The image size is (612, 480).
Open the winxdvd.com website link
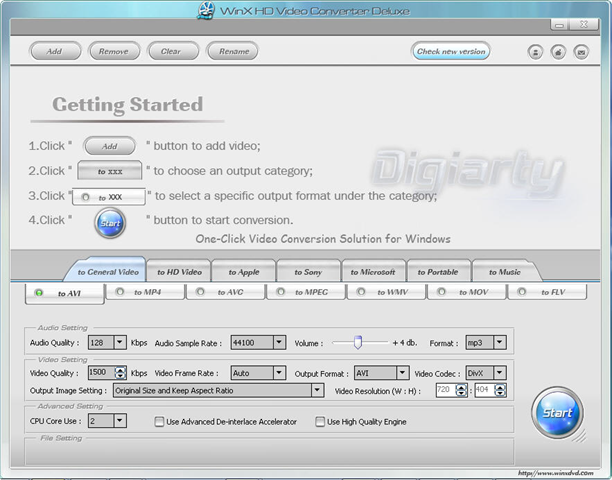(556, 473)
